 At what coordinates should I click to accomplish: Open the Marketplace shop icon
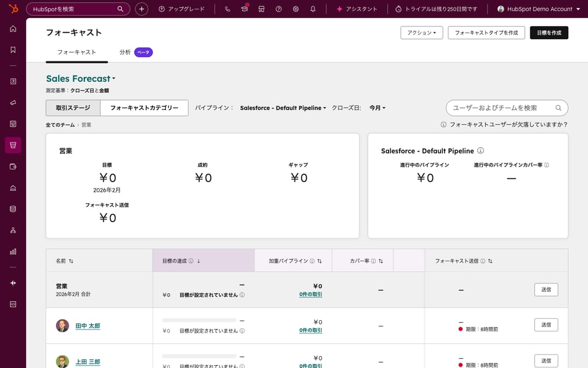261,9
